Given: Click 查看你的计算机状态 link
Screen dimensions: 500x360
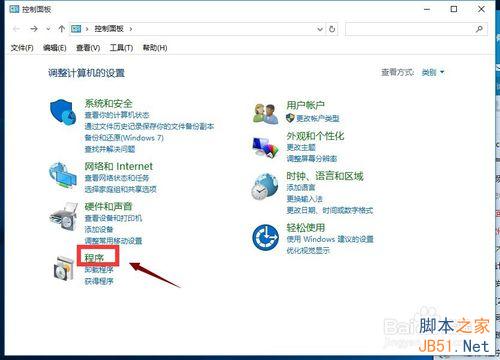Looking at the screenshot, I should [117, 115].
